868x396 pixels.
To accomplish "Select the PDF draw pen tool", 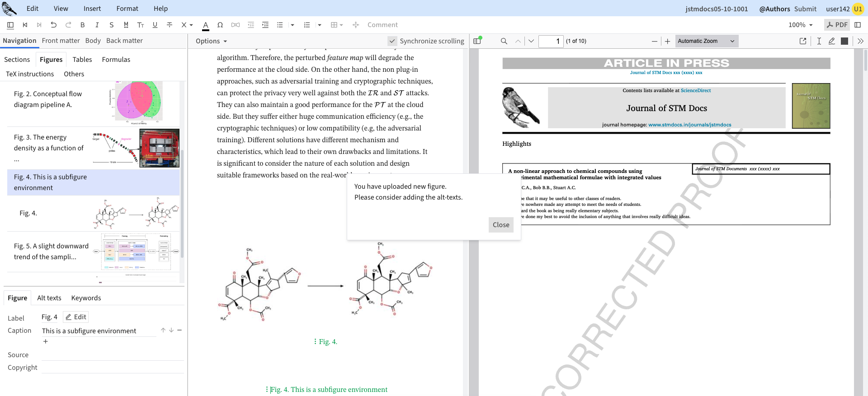I will (831, 41).
